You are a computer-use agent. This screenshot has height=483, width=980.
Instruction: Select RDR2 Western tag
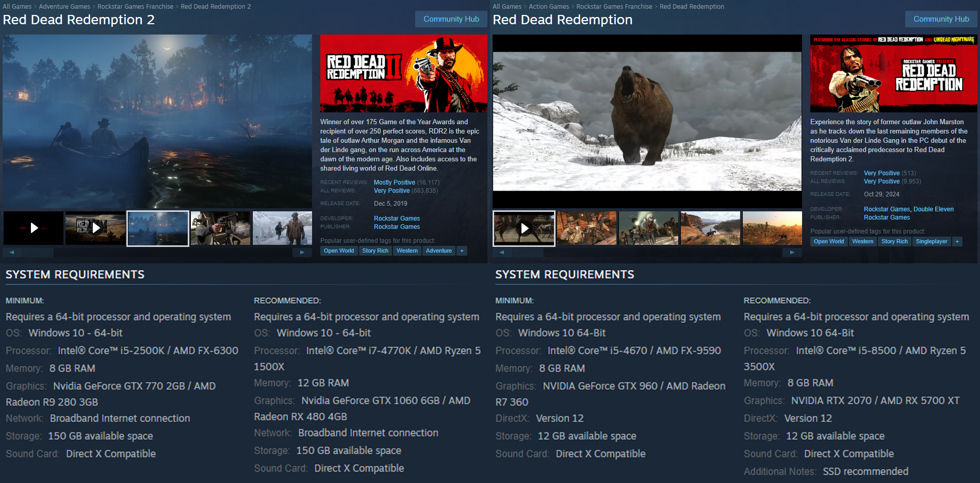[407, 251]
